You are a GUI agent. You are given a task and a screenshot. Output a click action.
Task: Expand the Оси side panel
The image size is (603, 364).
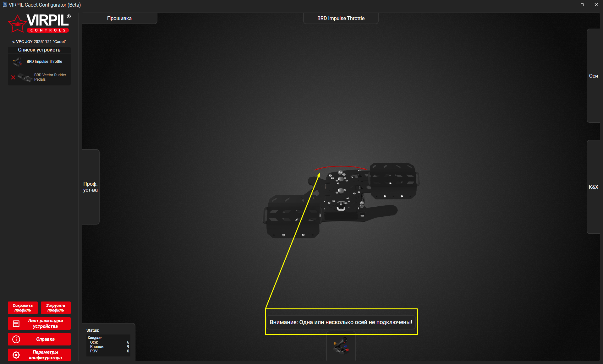(x=593, y=76)
